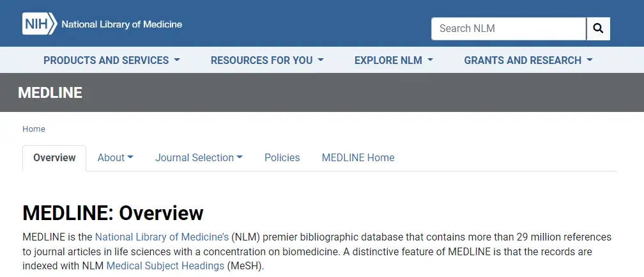The image size is (644, 277).
Task: Follow the Medical Subject Headings link
Action: coord(165,266)
